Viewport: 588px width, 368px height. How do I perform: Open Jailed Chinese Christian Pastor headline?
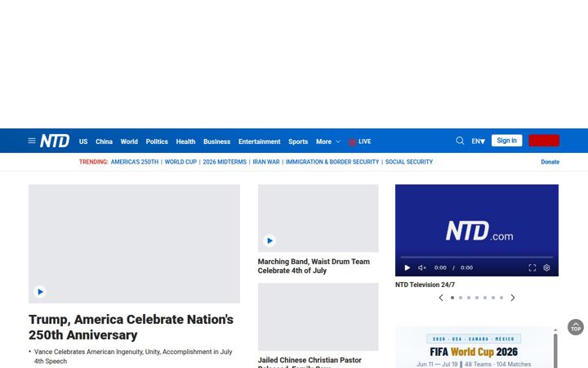(310, 362)
